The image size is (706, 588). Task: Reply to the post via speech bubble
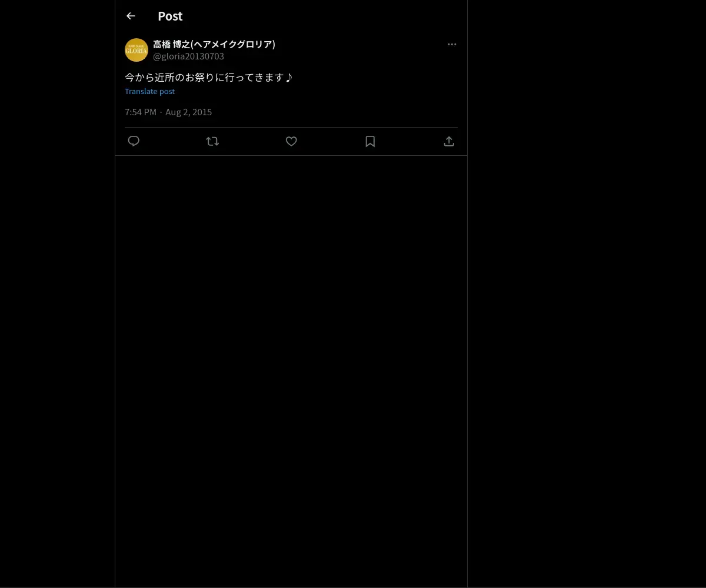pyautogui.click(x=134, y=141)
